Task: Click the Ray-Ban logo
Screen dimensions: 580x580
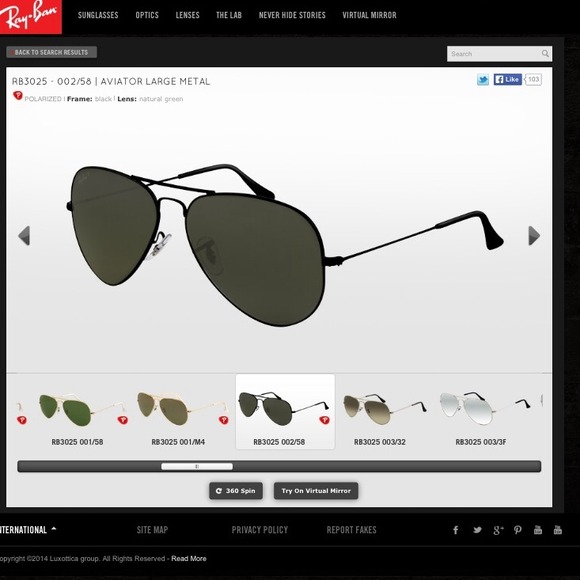Action: (30, 17)
